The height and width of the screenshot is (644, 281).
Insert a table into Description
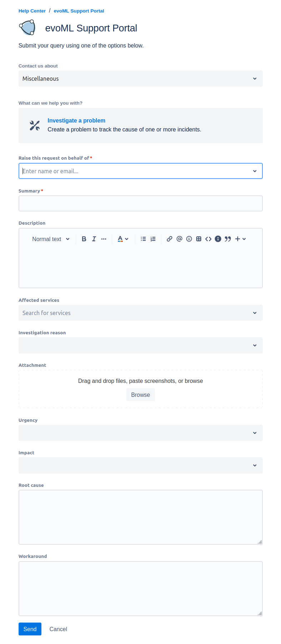(199, 239)
